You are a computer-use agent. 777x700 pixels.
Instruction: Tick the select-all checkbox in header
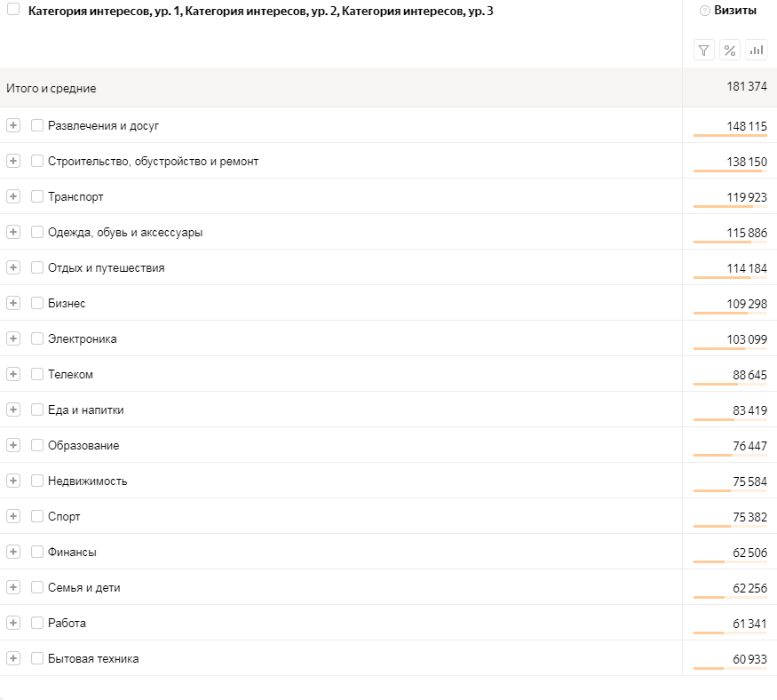(x=13, y=9)
